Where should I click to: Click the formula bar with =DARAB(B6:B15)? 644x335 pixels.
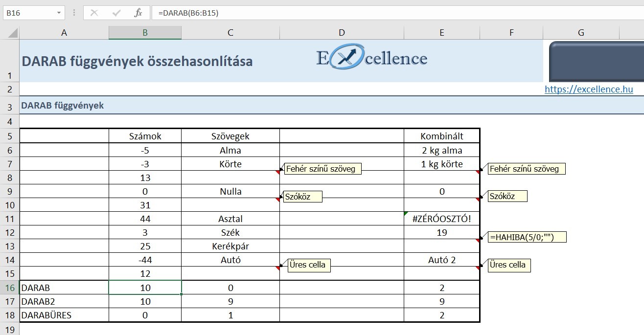coord(397,13)
